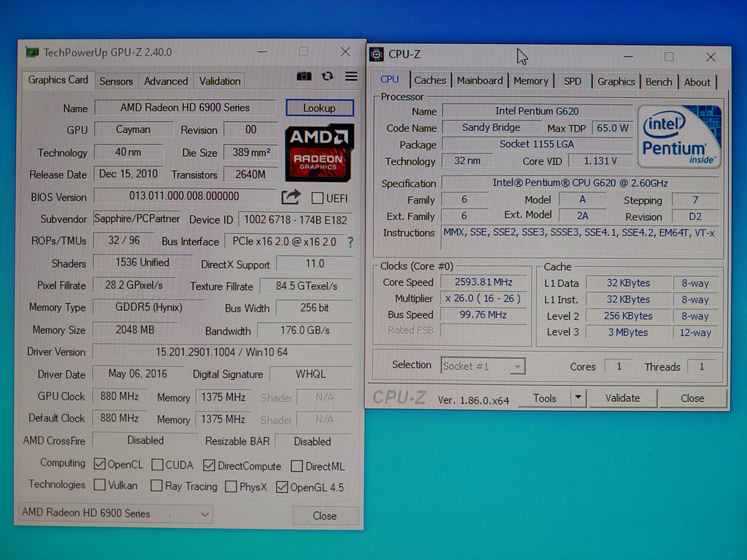The width and height of the screenshot is (747, 560).
Task: Open the GPU-Z hamburger menu
Action: tap(351, 76)
